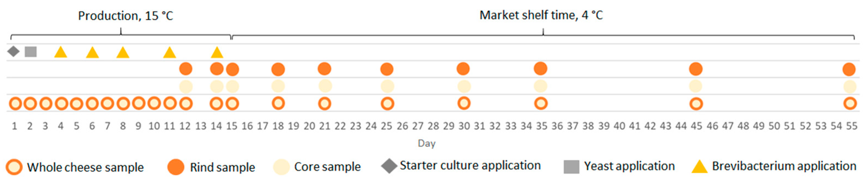
Task: Select the Brevibacterium triangle marker on day 11
Action: 169,53
